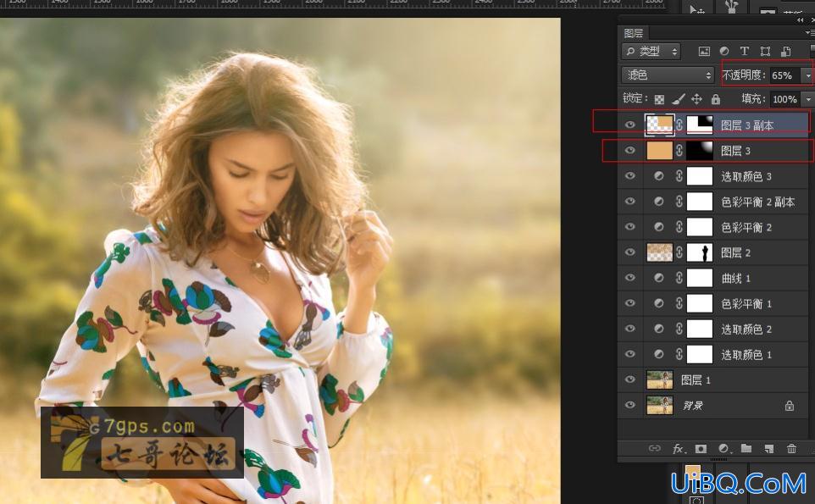
Task: Toggle visibility of 色彩平衡 2
Action: [630, 226]
